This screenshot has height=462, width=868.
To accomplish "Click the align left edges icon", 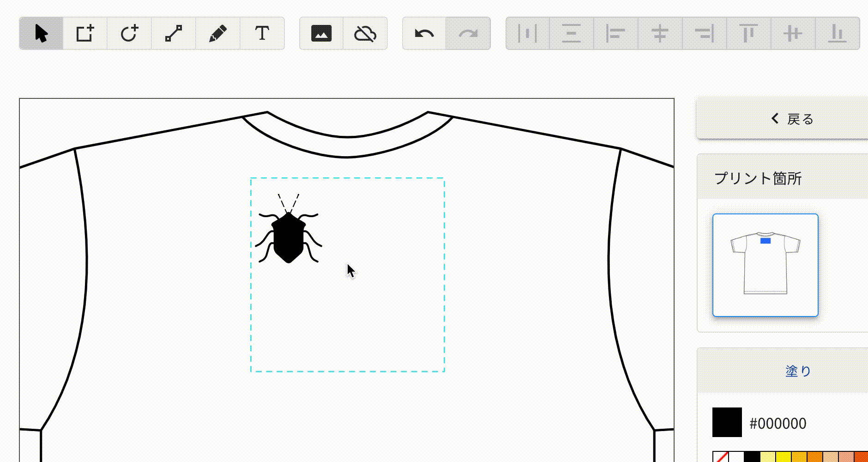I will [615, 34].
